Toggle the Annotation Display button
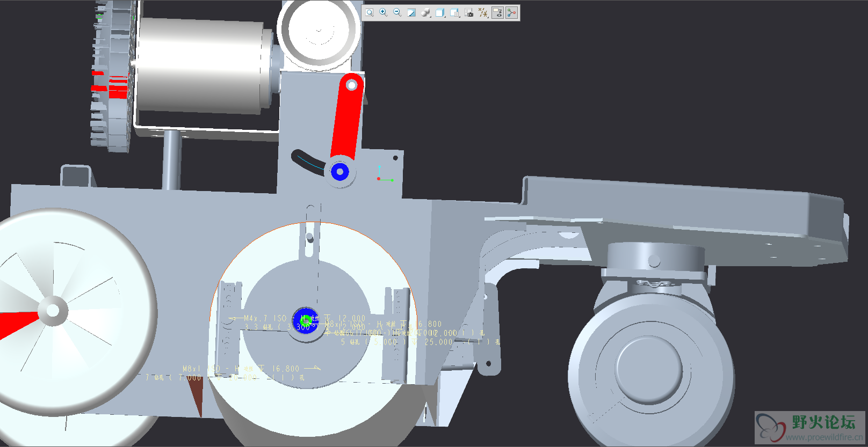 (x=498, y=13)
